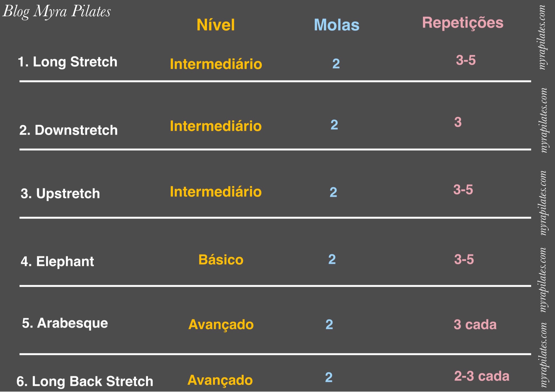
Task: Select the Molas value in Elephant row
Action: tap(332, 259)
